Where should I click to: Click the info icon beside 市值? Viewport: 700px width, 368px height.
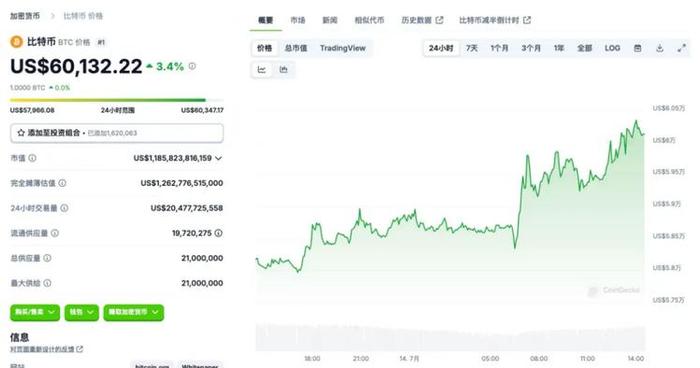click(x=33, y=158)
